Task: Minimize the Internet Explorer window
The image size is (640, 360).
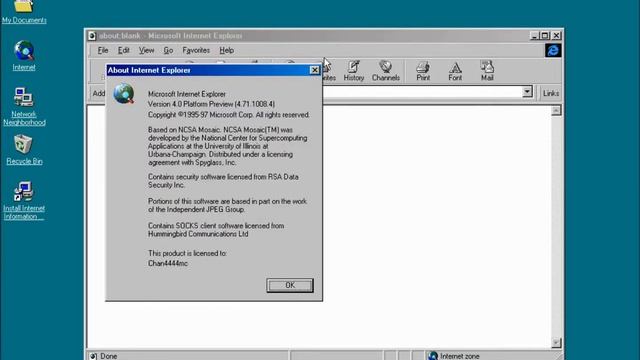Action: (x=534, y=36)
